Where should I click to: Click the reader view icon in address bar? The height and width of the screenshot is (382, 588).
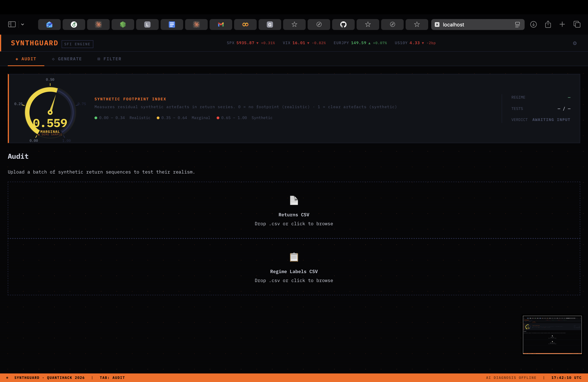[x=517, y=25]
